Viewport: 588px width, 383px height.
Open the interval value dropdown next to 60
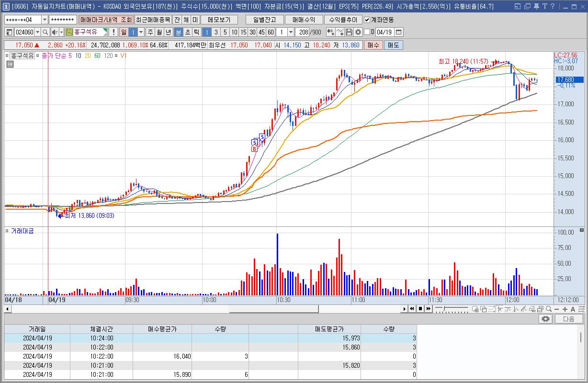coord(291,32)
